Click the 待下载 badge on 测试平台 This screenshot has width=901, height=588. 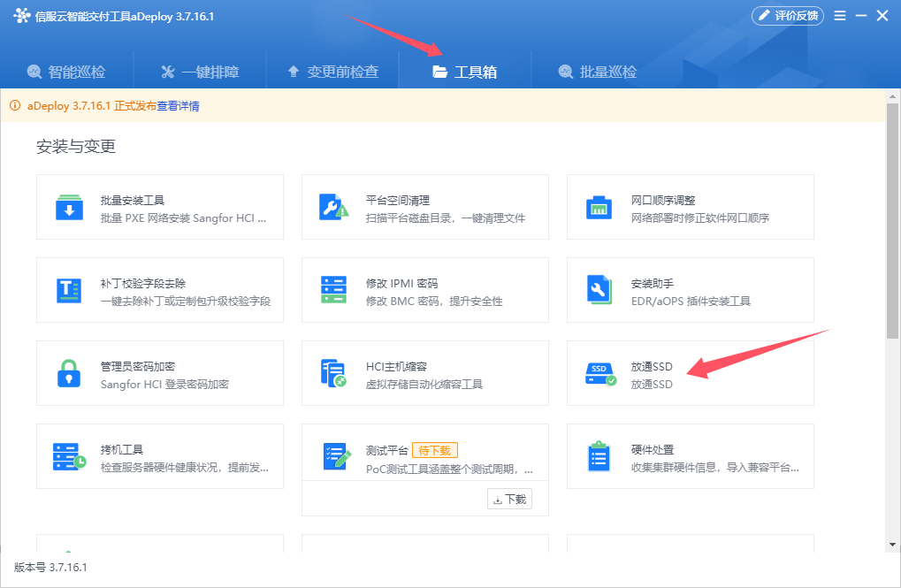tap(435, 450)
